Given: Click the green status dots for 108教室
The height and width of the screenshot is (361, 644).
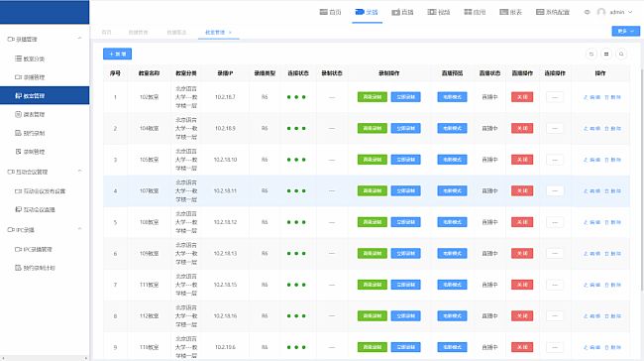Looking at the screenshot, I should [x=296, y=222].
